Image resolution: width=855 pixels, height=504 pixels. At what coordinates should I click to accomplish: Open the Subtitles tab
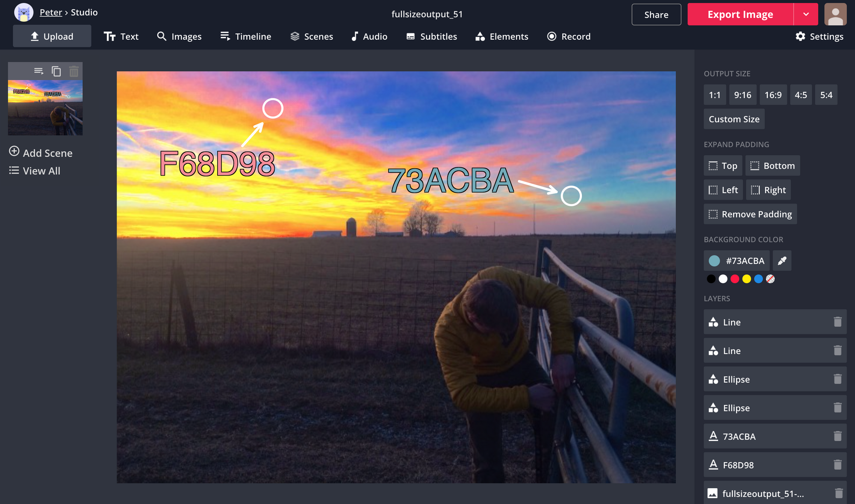pyautogui.click(x=431, y=36)
